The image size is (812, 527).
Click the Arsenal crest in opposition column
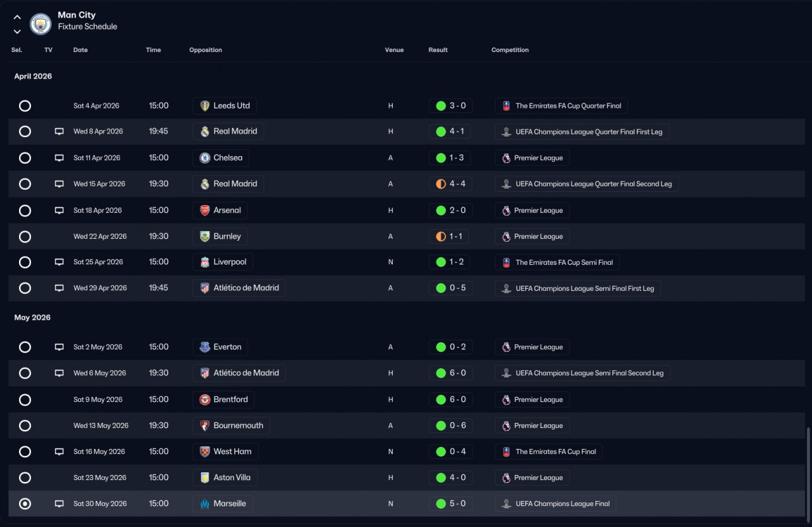coord(205,210)
